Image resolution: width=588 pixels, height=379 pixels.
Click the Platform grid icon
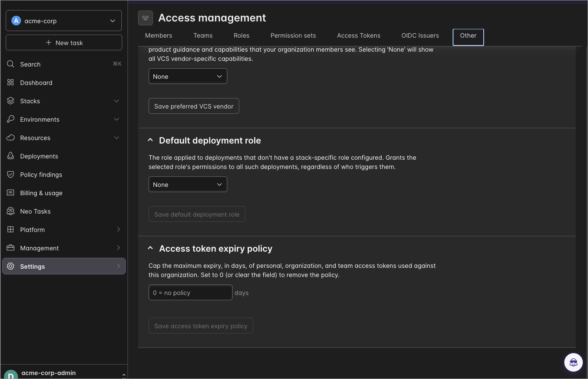point(11,230)
